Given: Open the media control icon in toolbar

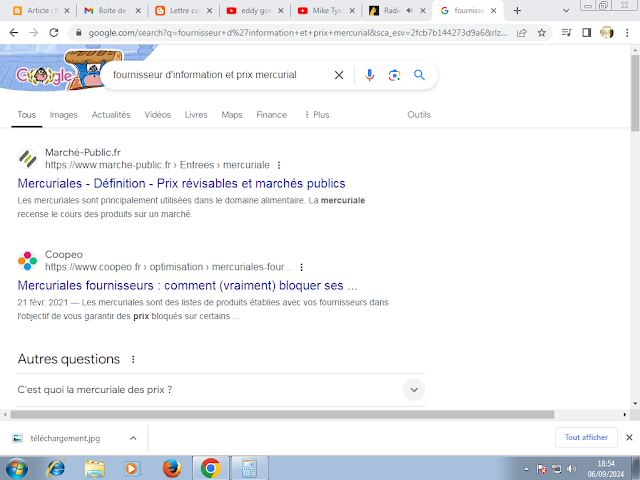Looking at the screenshot, I should pyautogui.click(x=567, y=33).
